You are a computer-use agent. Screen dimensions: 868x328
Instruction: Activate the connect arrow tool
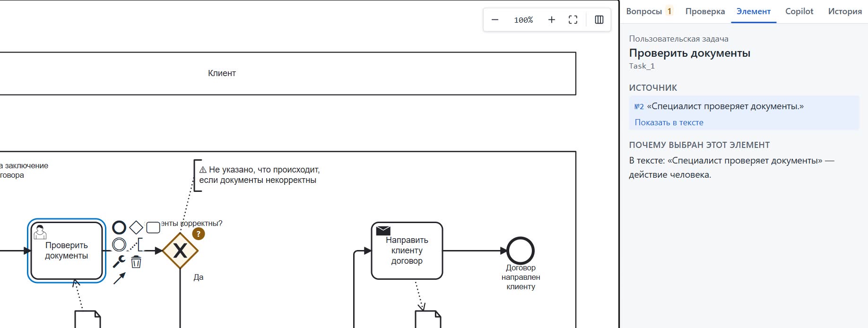[x=119, y=278]
